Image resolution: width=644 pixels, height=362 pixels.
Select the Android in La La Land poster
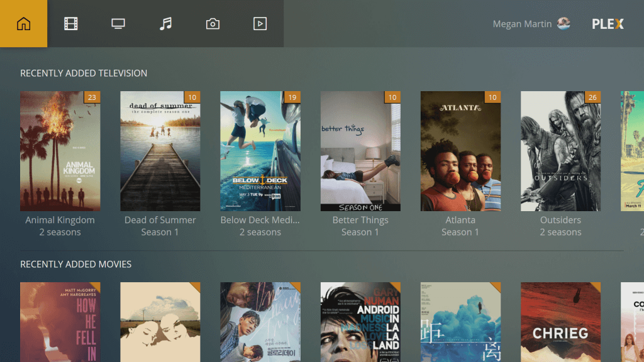pyautogui.click(x=360, y=322)
